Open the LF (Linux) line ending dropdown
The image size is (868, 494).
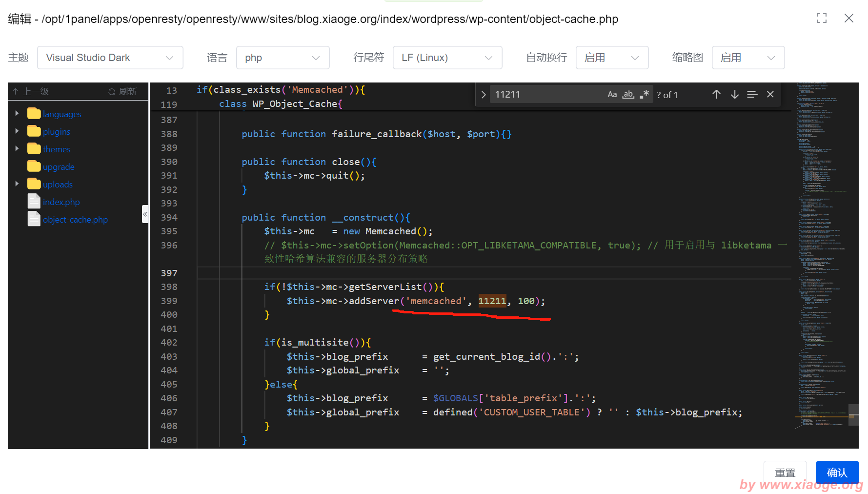point(447,58)
